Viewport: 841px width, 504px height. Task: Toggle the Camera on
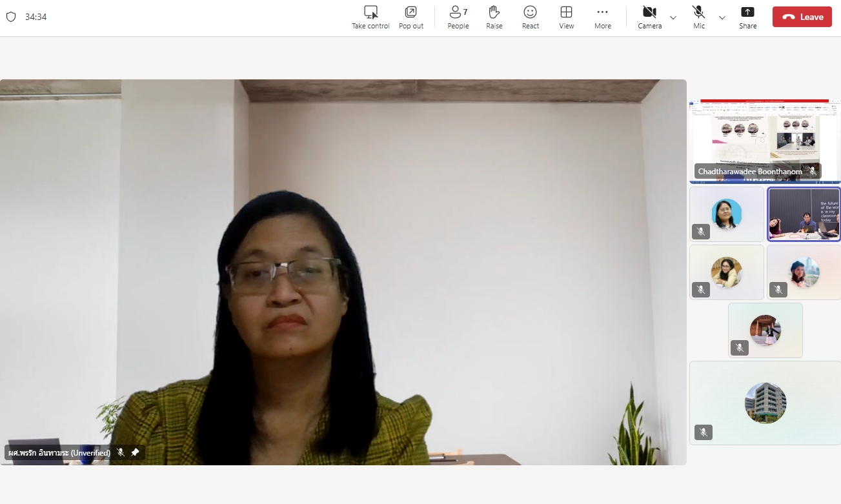click(649, 13)
